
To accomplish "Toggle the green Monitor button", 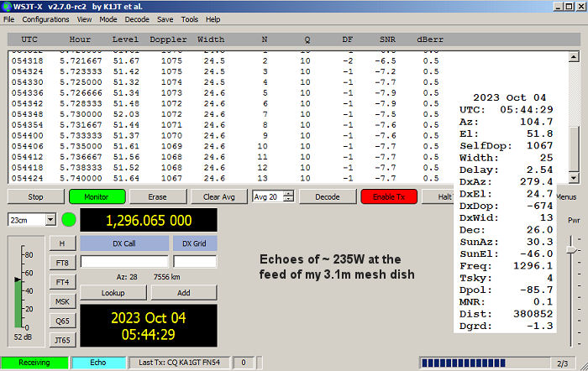I will coord(97,196).
